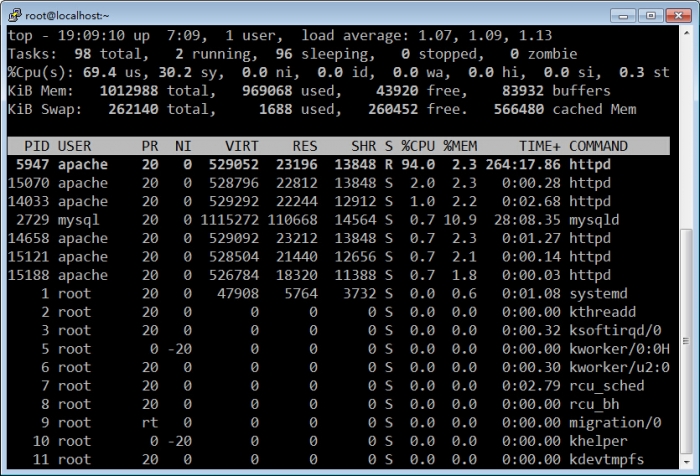Click the VIRT column header
Viewport: 700px width, 476px height.
242,146
